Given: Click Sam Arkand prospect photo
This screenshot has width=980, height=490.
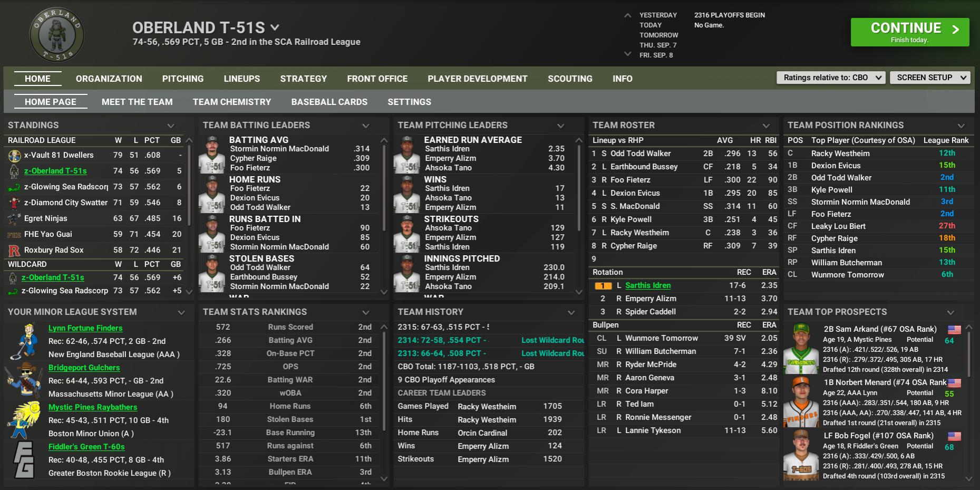Looking at the screenshot, I should pyautogui.click(x=801, y=348).
